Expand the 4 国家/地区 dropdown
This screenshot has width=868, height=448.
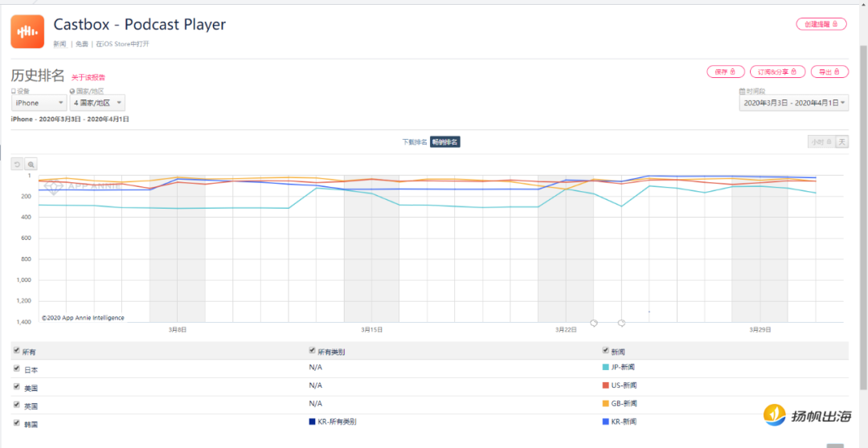click(97, 103)
